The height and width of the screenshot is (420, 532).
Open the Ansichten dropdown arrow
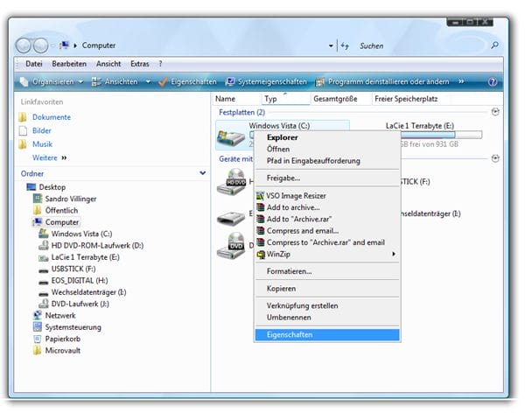[149, 81]
